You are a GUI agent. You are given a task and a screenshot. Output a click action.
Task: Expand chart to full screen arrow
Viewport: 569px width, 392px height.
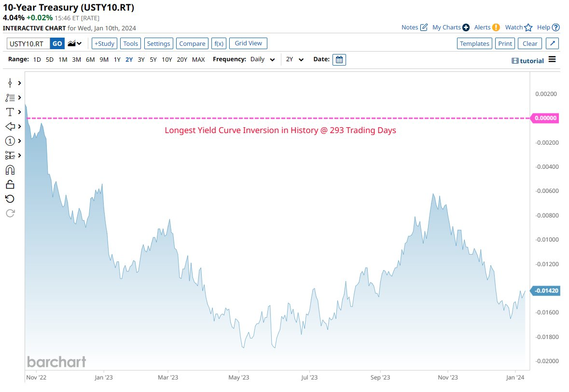[x=552, y=43]
